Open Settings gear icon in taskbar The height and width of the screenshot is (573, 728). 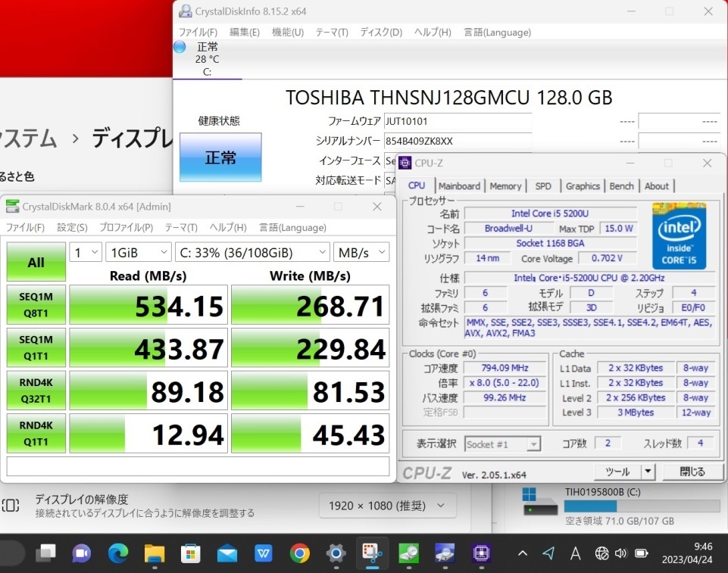click(336, 553)
